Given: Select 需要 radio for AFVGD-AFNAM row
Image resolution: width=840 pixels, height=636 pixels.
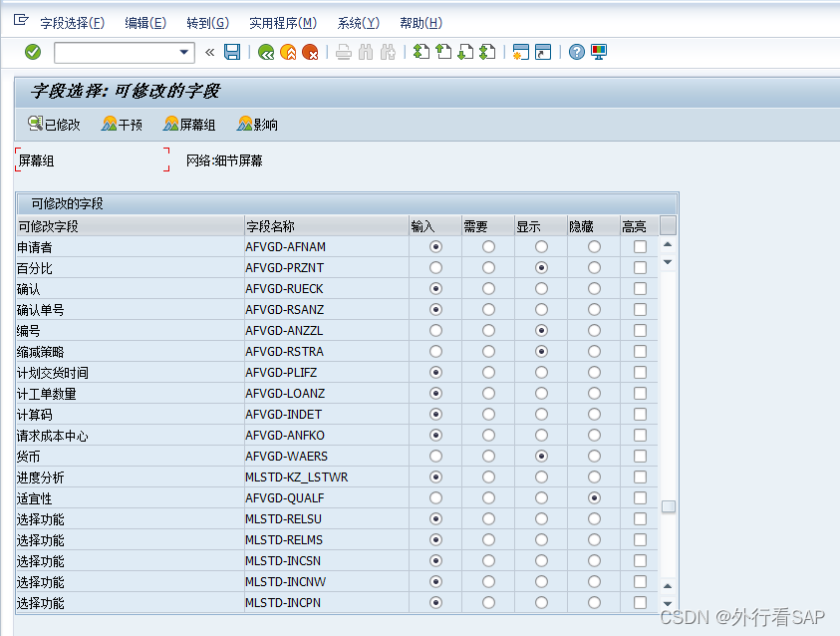Looking at the screenshot, I should (488, 246).
